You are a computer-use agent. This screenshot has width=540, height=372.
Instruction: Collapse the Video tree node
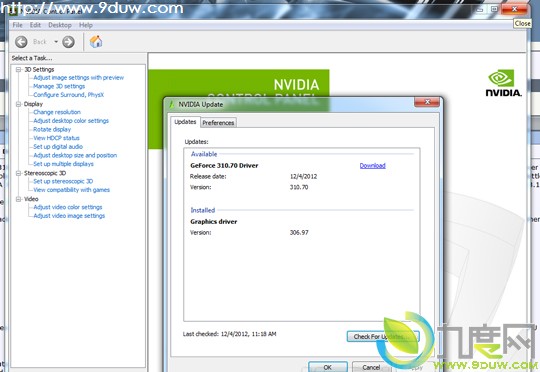[x=19, y=199]
